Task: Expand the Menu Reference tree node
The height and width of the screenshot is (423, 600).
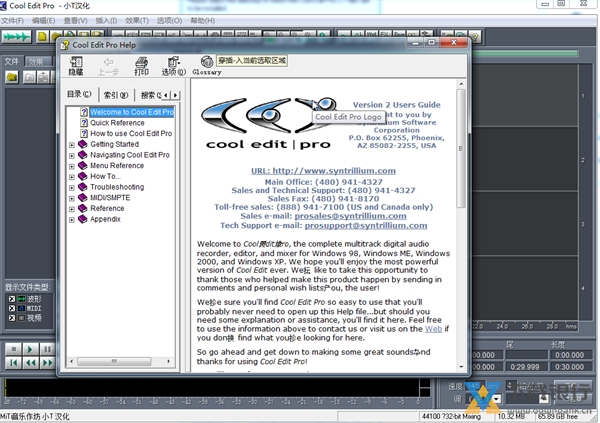Action: [72, 166]
